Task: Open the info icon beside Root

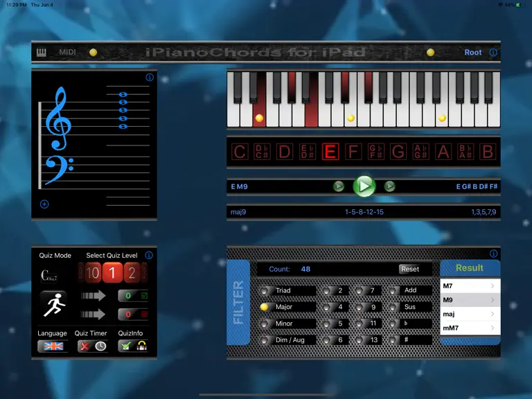Action: [x=493, y=52]
